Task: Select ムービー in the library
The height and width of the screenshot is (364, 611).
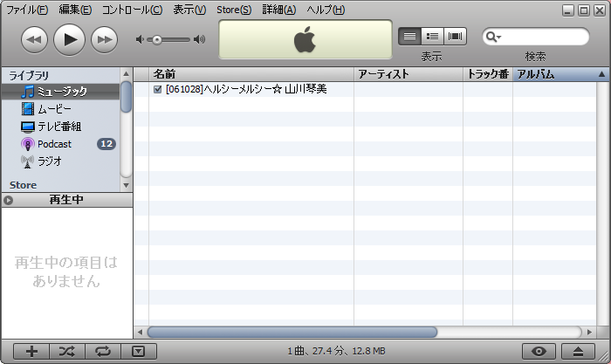Action: 60,109
